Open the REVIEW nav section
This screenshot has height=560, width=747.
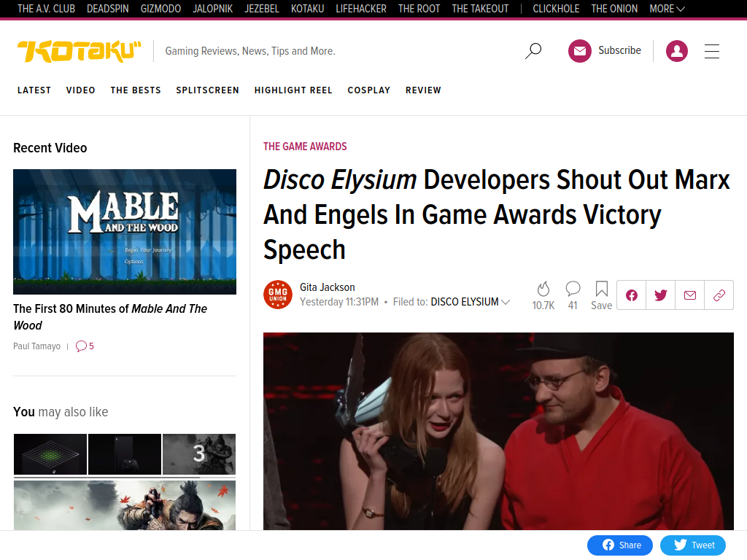pos(423,90)
